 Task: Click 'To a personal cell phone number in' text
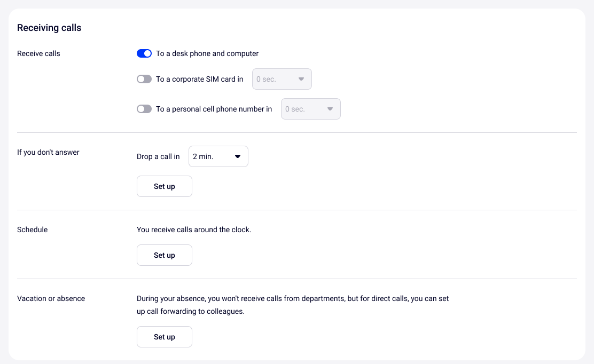point(214,109)
